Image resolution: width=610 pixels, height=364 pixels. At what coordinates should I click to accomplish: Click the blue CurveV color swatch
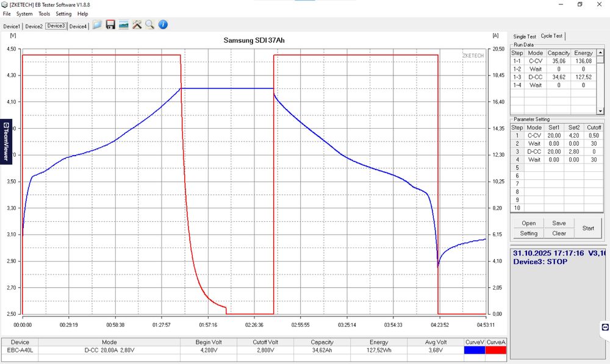click(x=475, y=350)
